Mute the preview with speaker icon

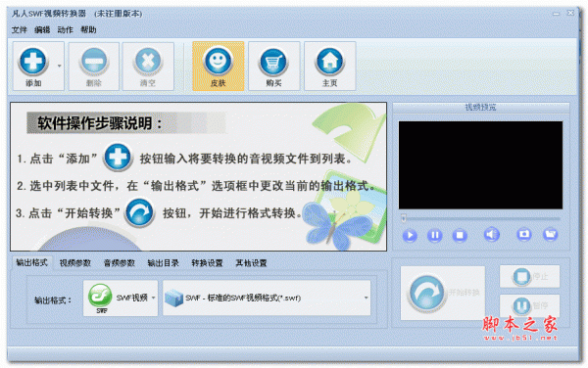[x=491, y=235]
